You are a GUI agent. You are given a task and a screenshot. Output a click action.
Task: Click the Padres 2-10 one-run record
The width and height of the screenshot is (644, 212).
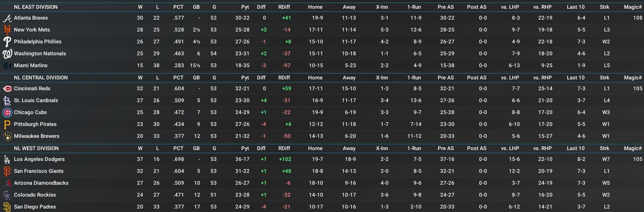[x=416, y=207]
